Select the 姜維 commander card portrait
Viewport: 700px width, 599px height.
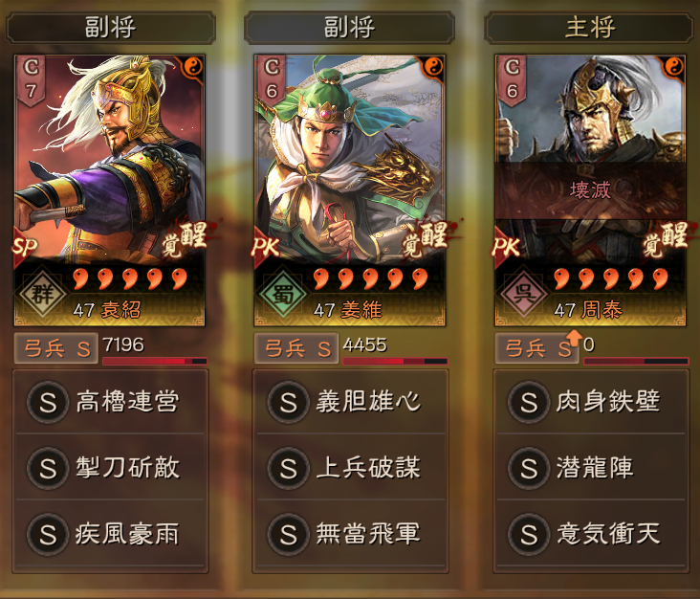click(x=350, y=190)
